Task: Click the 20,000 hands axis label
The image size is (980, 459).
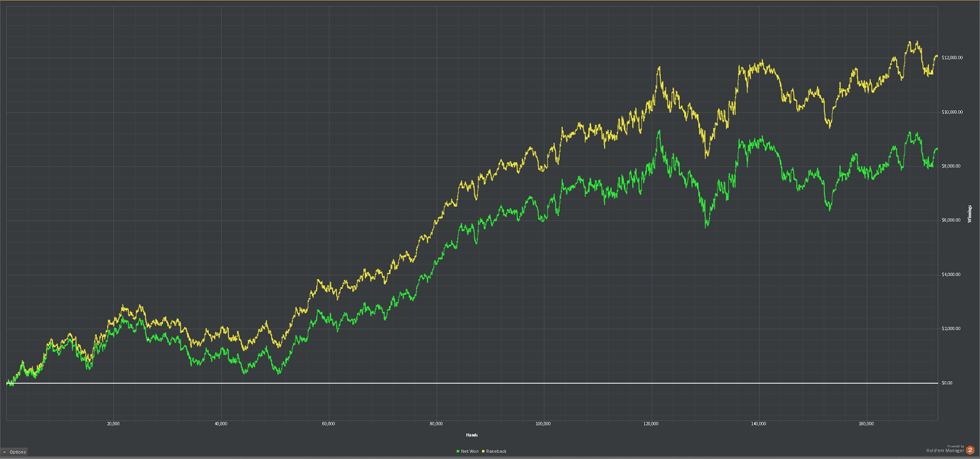Action: pyautogui.click(x=113, y=424)
